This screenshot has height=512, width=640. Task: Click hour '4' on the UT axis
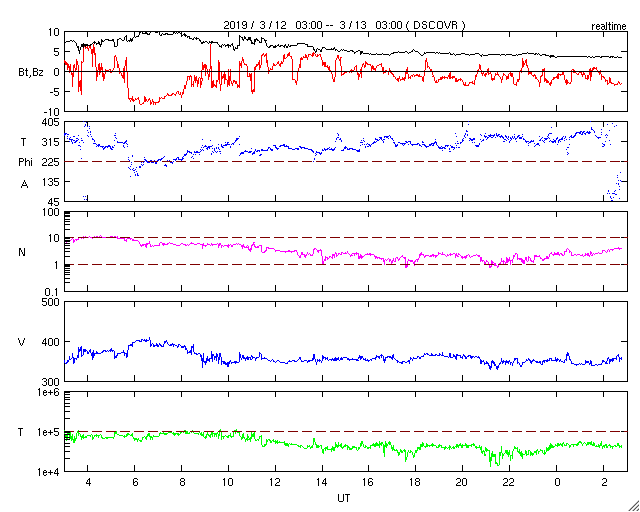tap(88, 483)
